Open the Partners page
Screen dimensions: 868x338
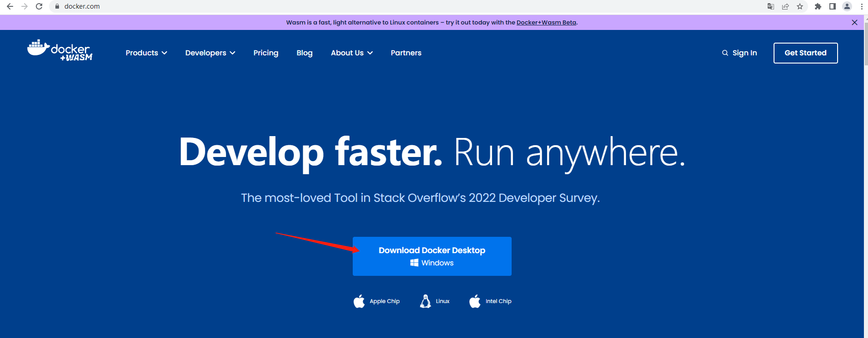click(406, 53)
